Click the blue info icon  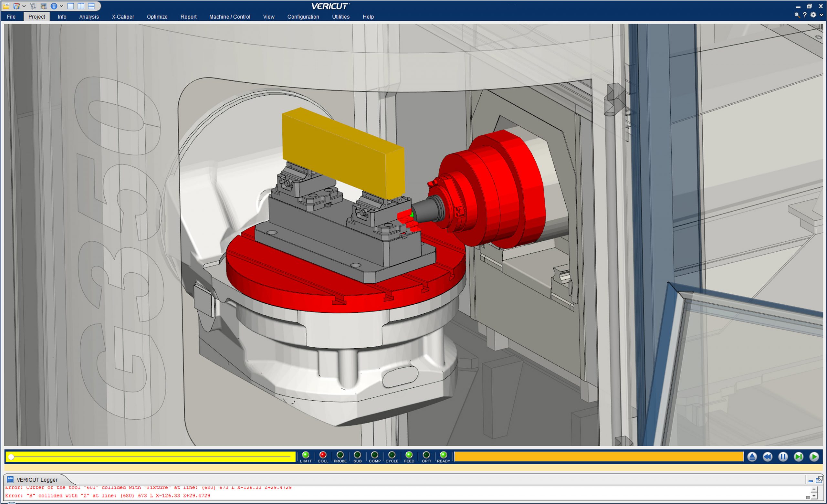point(53,6)
